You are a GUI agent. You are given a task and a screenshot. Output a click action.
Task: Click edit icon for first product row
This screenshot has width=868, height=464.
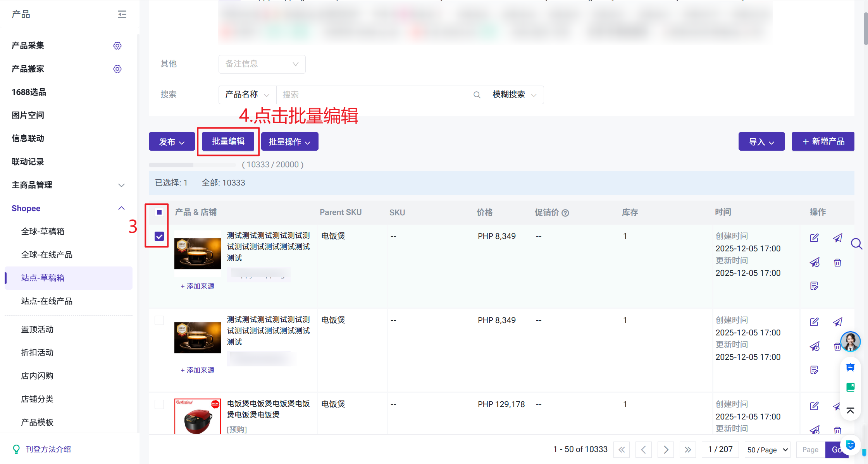[814, 238]
